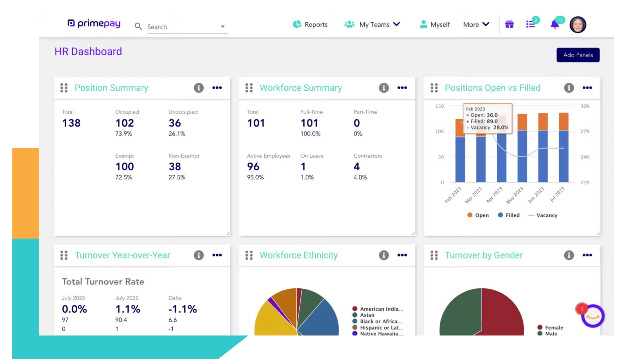Click the task list icon in navbar

(531, 24)
